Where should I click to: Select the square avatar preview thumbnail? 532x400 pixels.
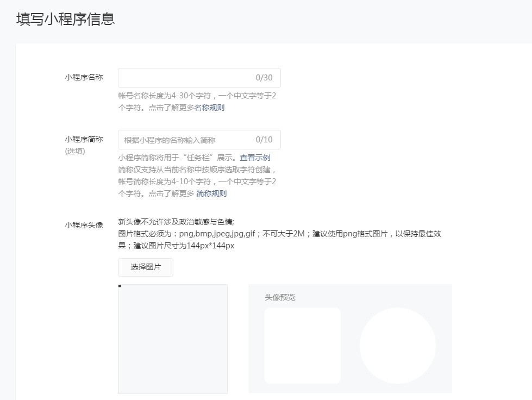tap(302, 345)
